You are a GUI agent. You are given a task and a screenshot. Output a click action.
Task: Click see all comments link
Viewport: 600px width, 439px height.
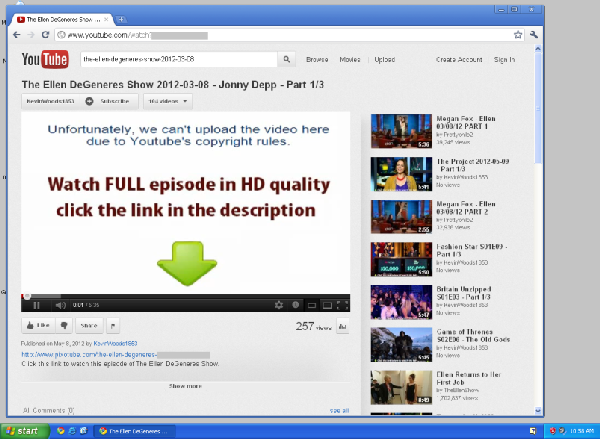pyautogui.click(x=339, y=411)
